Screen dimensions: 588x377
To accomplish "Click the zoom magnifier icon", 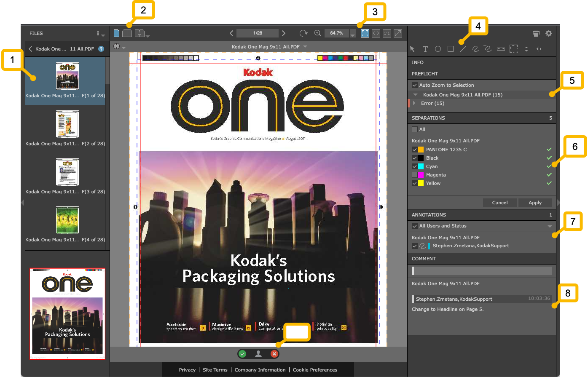I will point(318,33).
